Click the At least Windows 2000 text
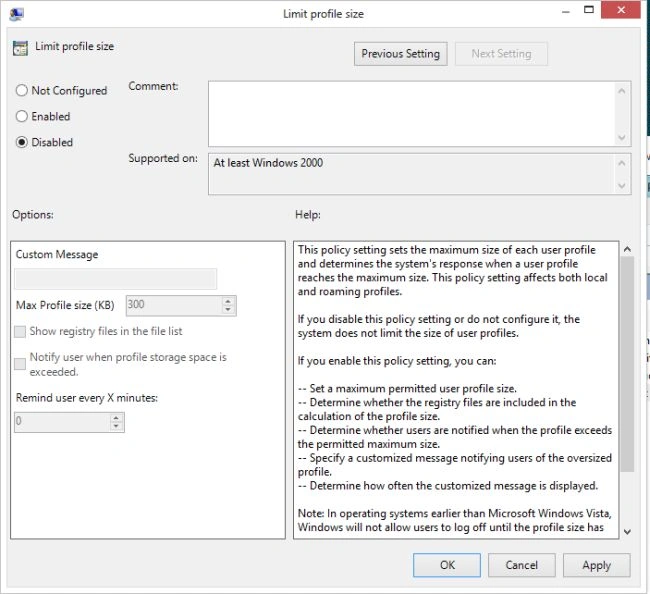This screenshot has width=650, height=594. (x=268, y=163)
